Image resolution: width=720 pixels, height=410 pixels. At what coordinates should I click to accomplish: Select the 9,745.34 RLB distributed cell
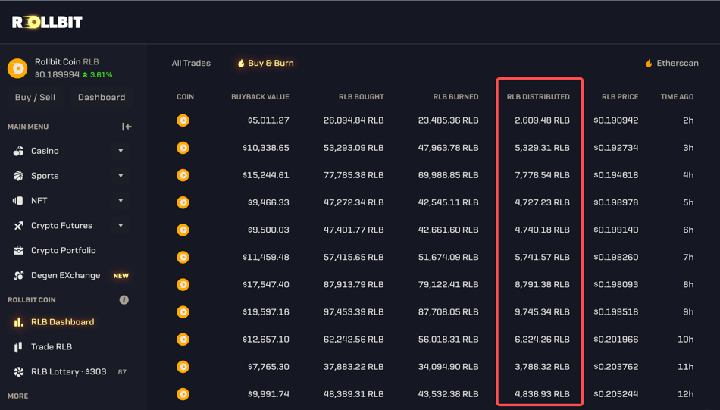click(542, 312)
